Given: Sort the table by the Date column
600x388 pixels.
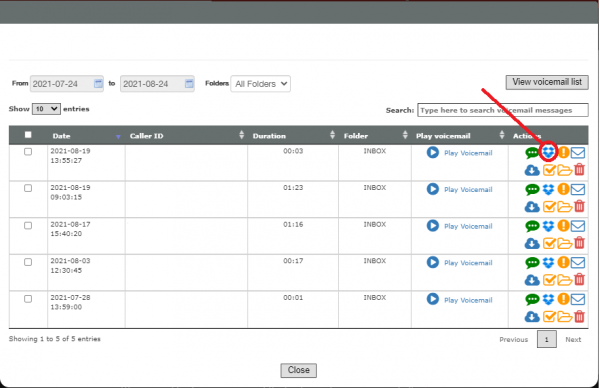Looking at the screenshot, I should 86,136.
